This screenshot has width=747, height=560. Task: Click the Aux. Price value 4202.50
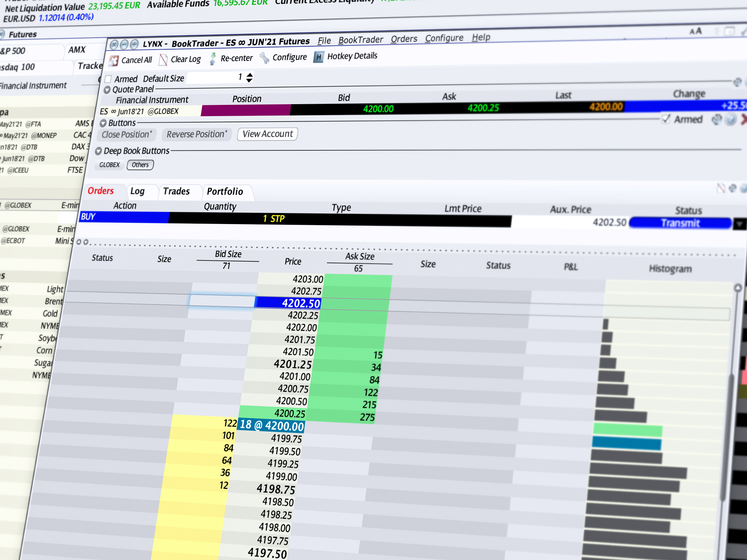click(x=609, y=223)
